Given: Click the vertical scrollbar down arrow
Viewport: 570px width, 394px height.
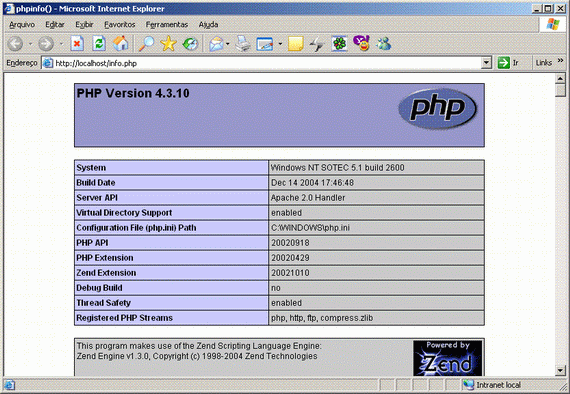Looking at the screenshot, I should pos(560,370).
